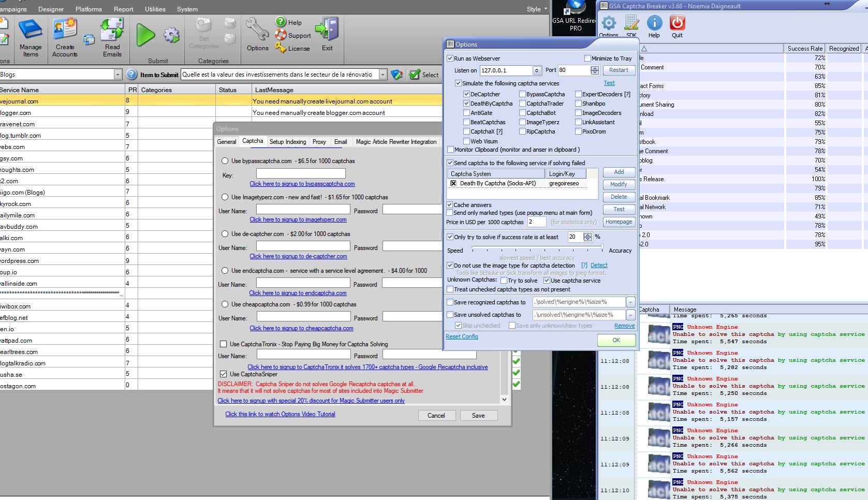Switch to Email tab
The image size is (868, 500).
[341, 142]
